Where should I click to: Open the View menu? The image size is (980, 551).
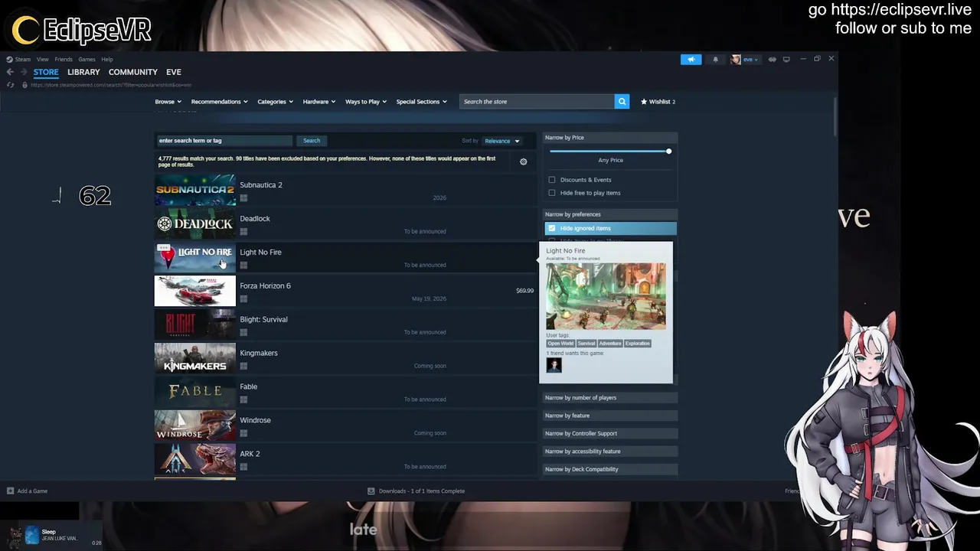43,59
